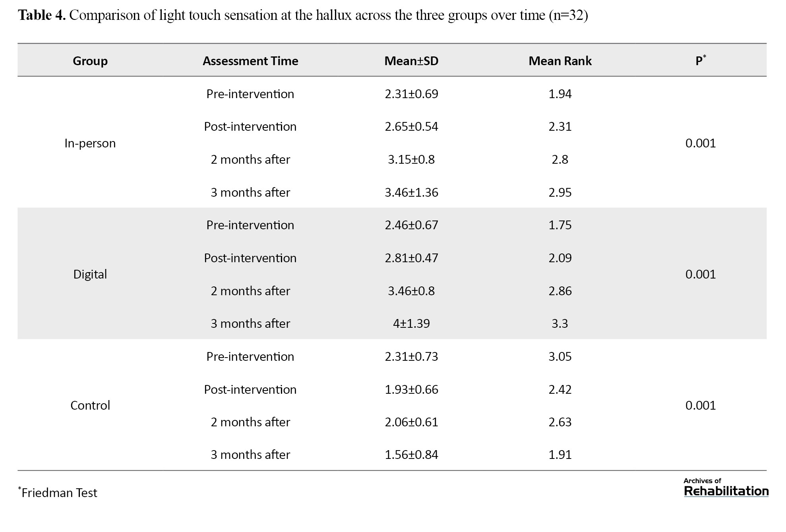This screenshot has height=532, width=786.
Task: Click the Archives of Rehabilitation logo
Action: (726, 487)
